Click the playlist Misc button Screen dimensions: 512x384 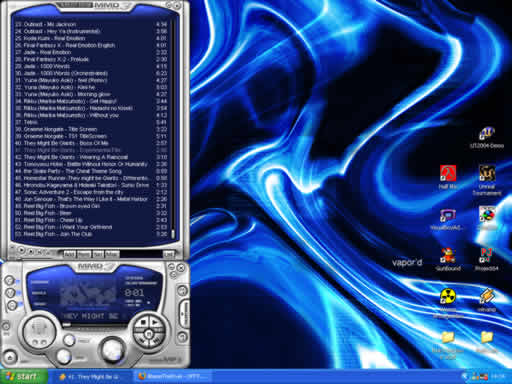click(112, 254)
